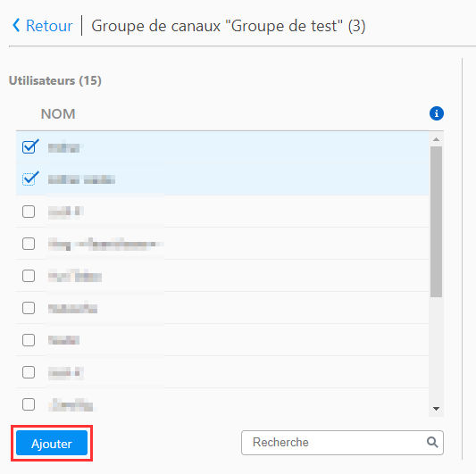The width and height of the screenshot is (476, 474).
Task: Click the scrollbar up arrow of the user list
Action: point(436,139)
